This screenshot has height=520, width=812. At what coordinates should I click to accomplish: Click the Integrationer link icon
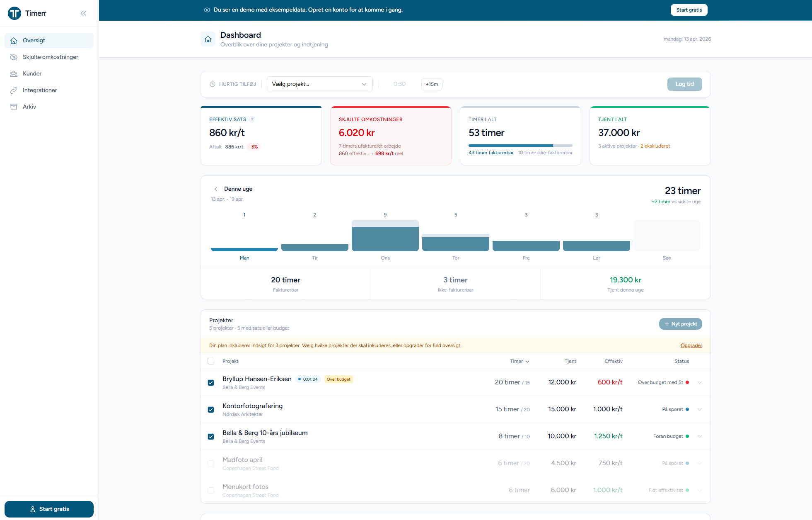[x=14, y=90]
